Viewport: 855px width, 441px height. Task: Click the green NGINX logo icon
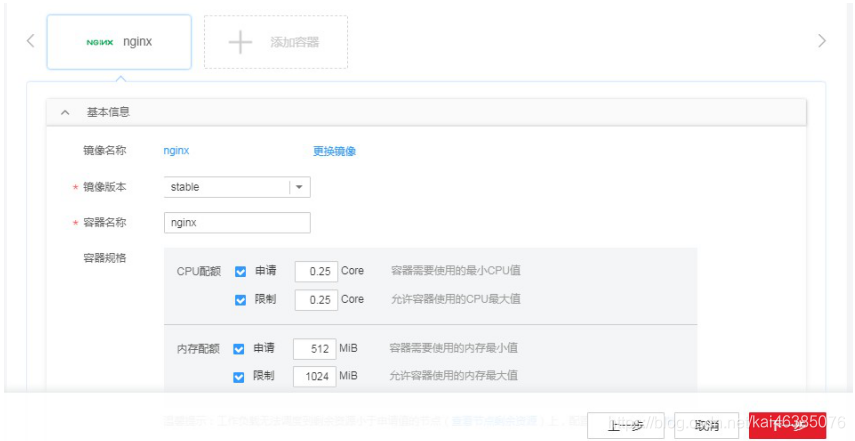pos(100,42)
